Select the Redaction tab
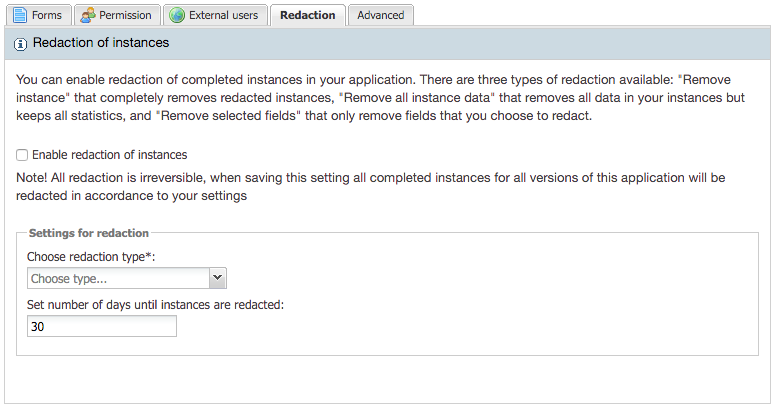This screenshot has height=408, width=775. tap(307, 15)
